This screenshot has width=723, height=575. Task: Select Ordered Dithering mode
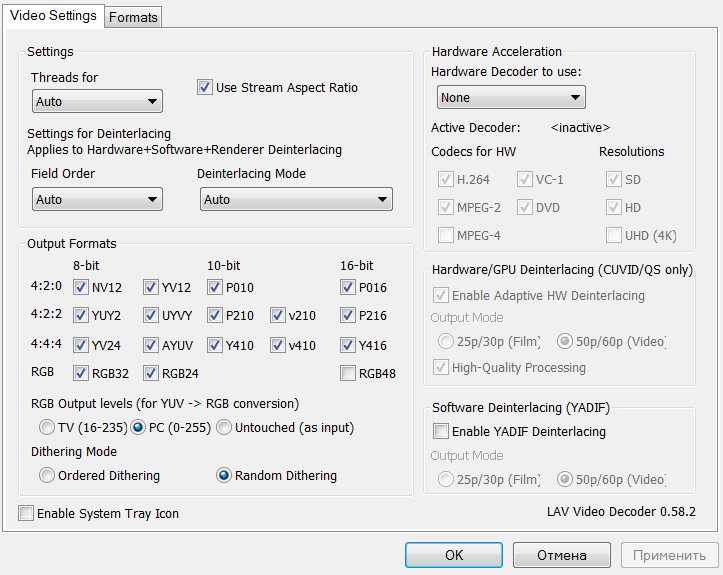(x=47, y=476)
